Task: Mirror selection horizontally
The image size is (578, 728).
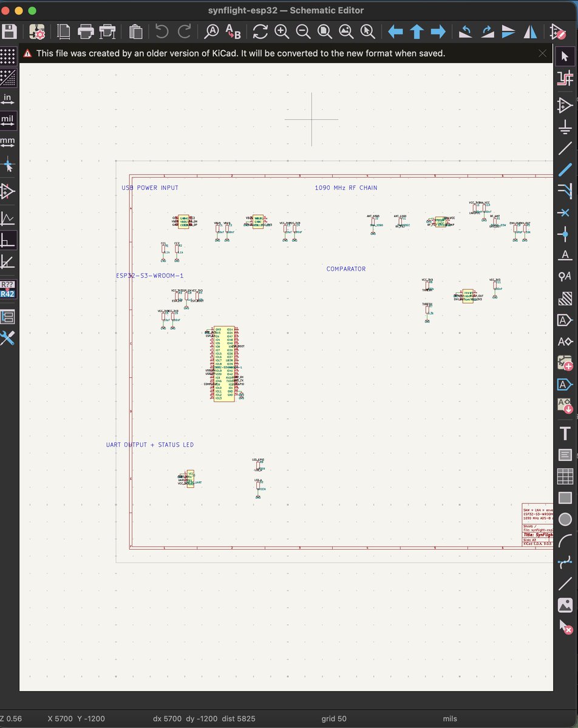Action: 530,32
